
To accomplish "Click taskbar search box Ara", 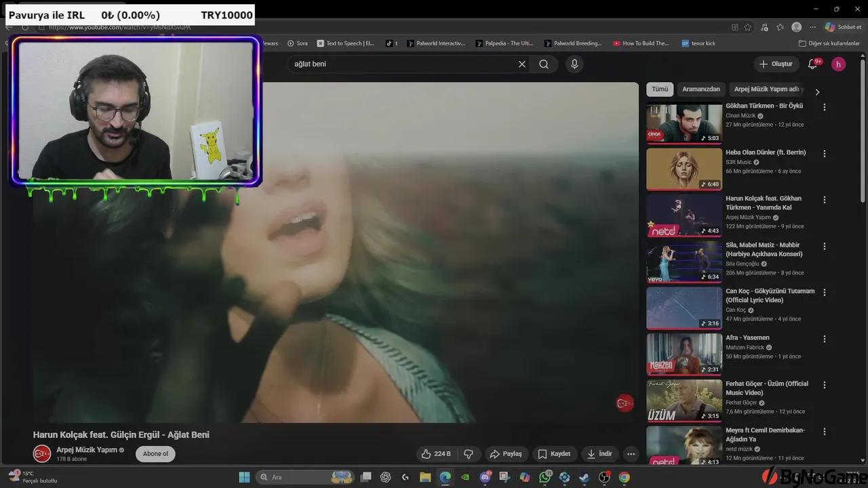I will point(306,477).
